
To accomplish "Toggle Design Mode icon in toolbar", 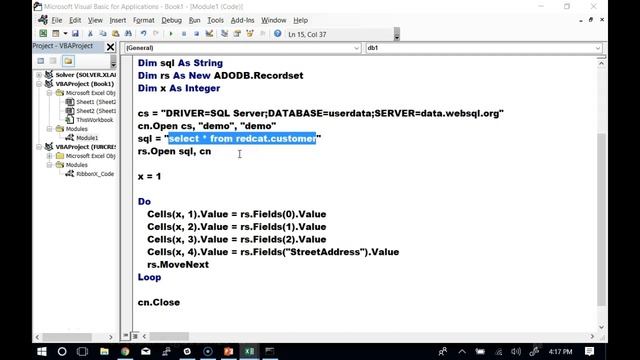I will pos(209,34).
